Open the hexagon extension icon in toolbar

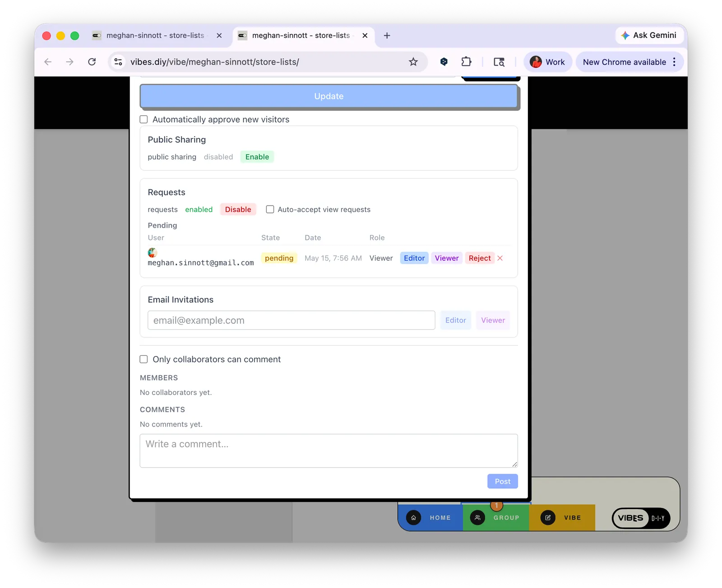coord(444,62)
